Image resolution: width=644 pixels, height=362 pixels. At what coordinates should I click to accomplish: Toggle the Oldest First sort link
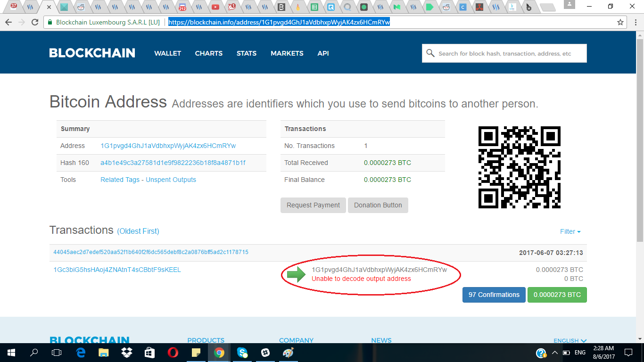click(x=138, y=231)
